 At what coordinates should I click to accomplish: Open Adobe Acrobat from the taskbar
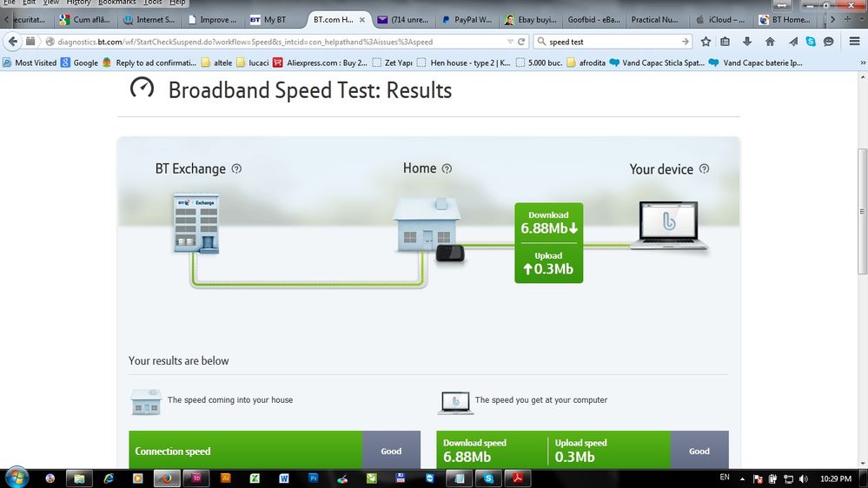click(517, 478)
